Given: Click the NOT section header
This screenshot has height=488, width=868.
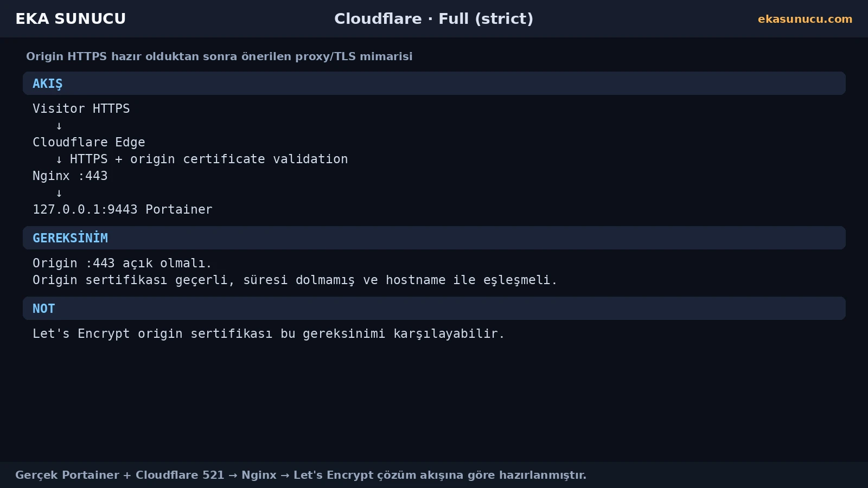Looking at the screenshot, I should [x=434, y=309].
